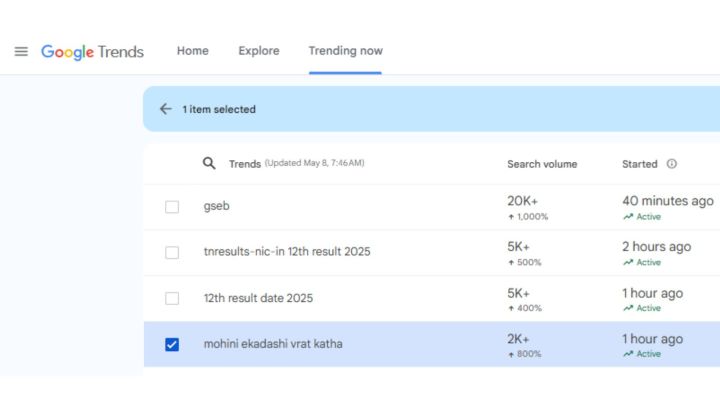The height and width of the screenshot is (405, 720).
Task: Uncheck the mohini ekadashi vrat katha checkbox
Action: [172, 345]
